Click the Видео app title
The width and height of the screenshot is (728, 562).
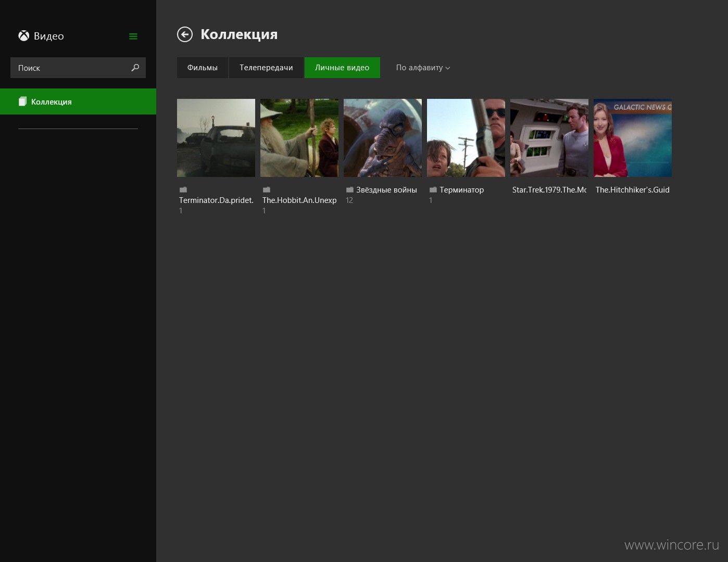49,36
